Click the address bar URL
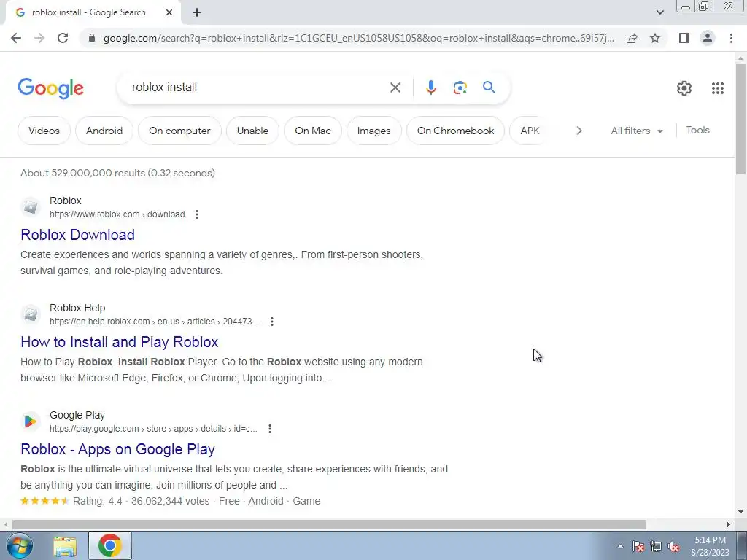This screenshot has width=747, height=560. (358, 38)
